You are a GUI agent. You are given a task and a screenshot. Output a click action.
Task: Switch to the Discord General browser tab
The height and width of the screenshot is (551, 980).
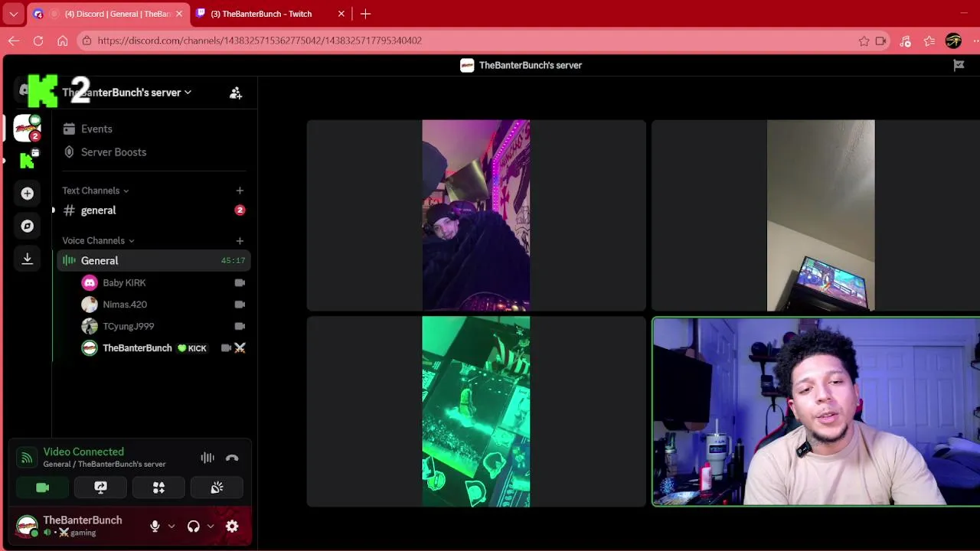(x=109, y=14)
